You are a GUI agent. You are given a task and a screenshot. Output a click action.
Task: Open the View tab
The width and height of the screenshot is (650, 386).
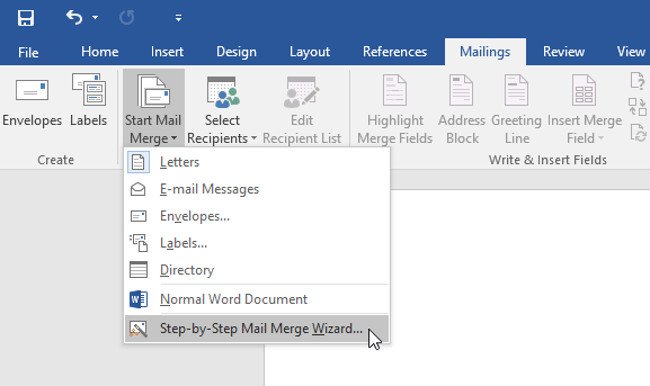[631, 52]
